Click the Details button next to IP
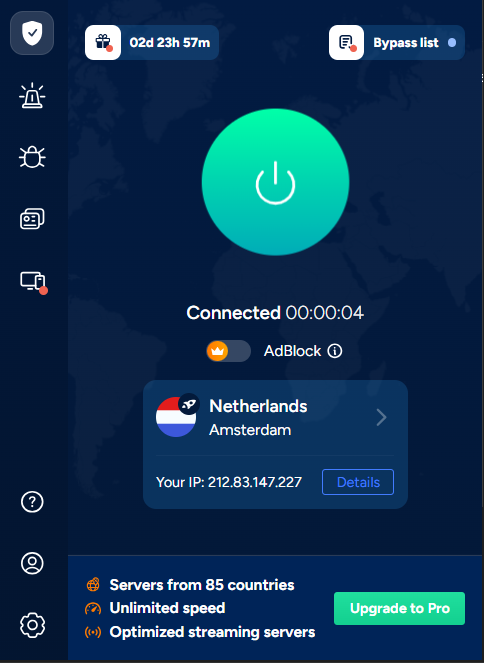Image resolution: width=484 pixels, height=663 pixels. click(358, 482)
